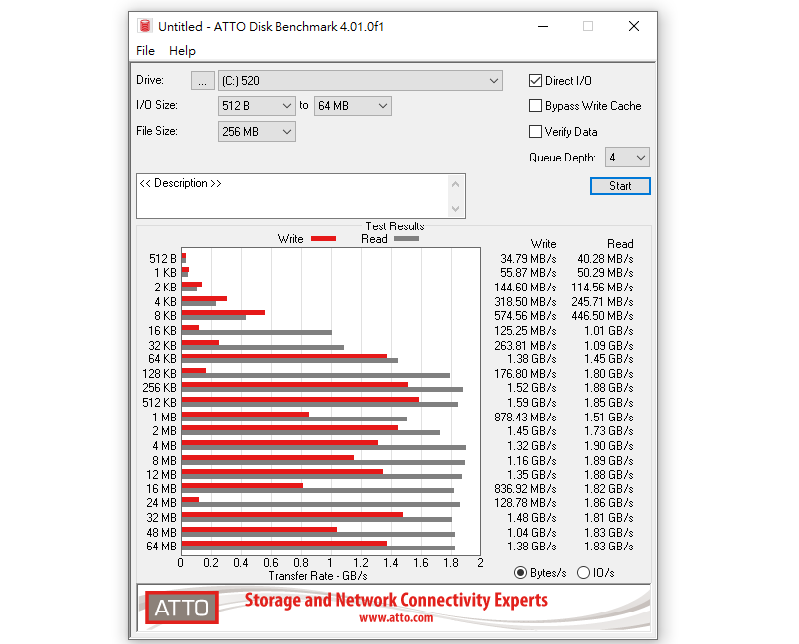799x644 pixels.
Task: Enable the Verify Data checkbox
Action: coord(535,131)
